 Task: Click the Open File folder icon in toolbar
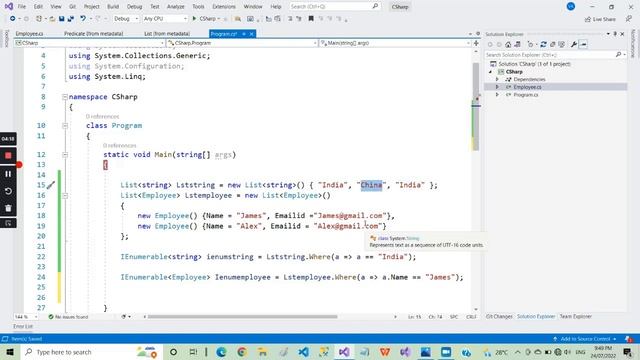(x=52, y=19)
